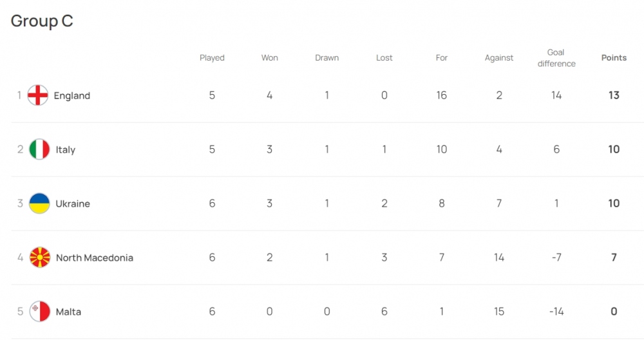Click the Played column header
644x340 pixels.
coord(212,57)
